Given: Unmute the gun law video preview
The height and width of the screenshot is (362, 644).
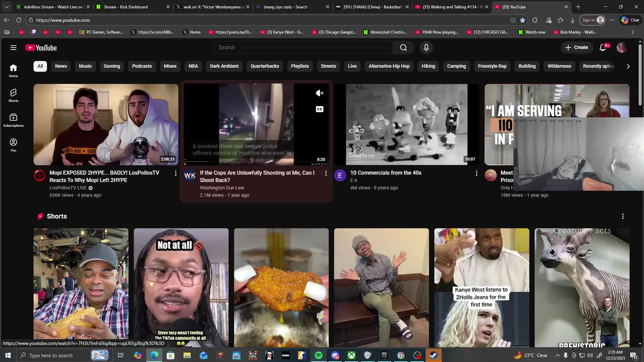Looking at the screenshot, I should (x=319, y=93).
